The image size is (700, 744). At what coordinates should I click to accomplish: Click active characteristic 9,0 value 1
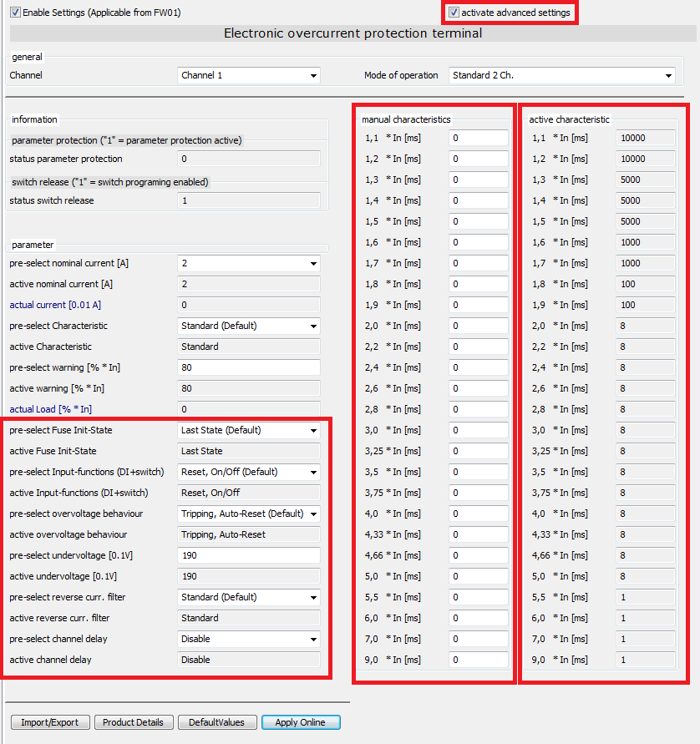pos(646,660)
